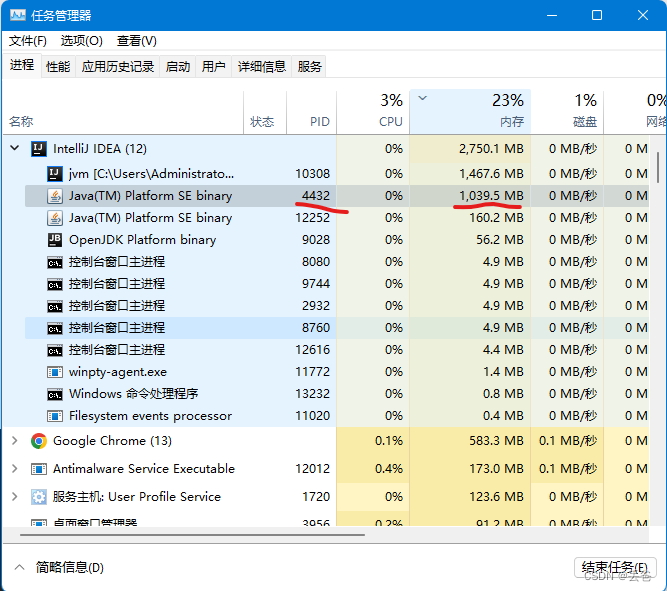The width and height of the screenshot is (667, 591).
Task: Click the Filesystem events processor icon
Action: [x=54, y=416]
